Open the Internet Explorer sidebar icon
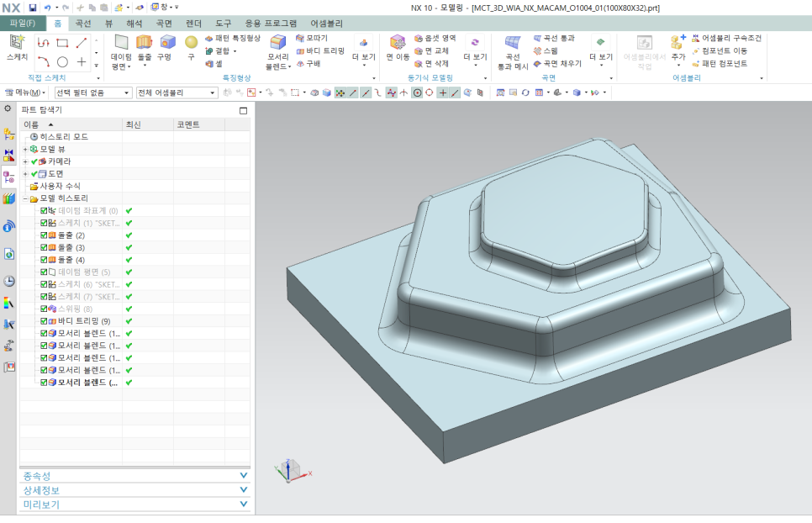812x523 pixels. 8,254
